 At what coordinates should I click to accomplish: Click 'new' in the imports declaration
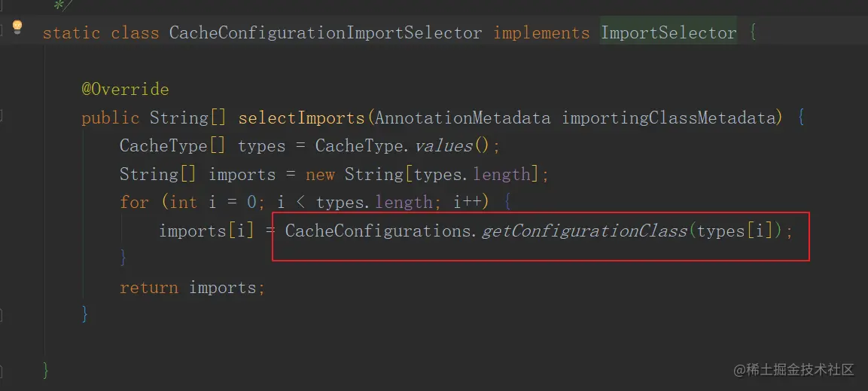(320, 175)
